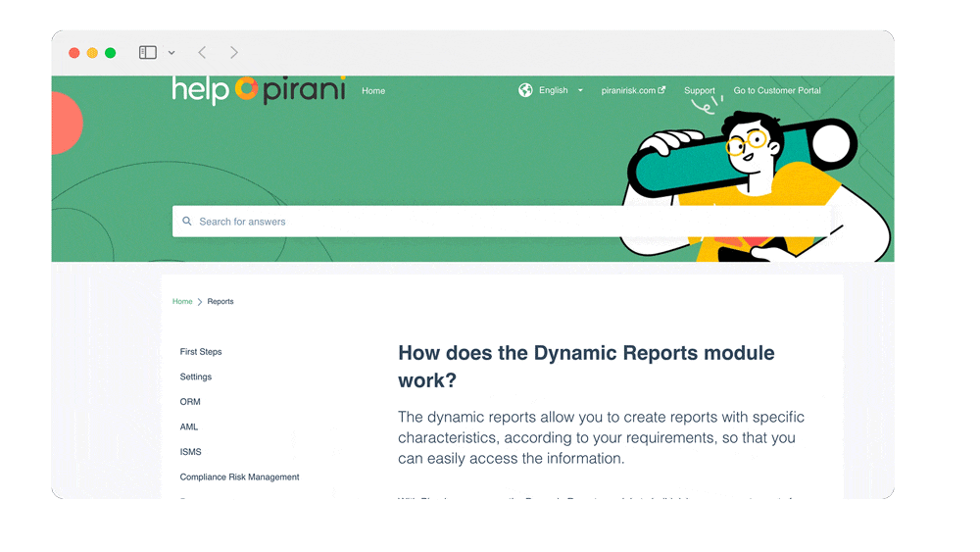Open Compliance Risk Management category
Viewport: 980px width, 552px height.
click(x=239, y=477)
